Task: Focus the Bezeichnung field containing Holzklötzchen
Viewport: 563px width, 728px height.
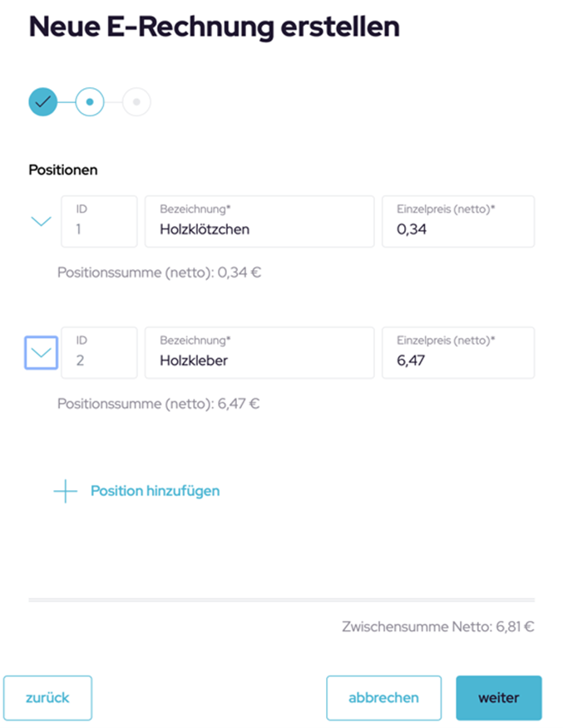Action: [259, 221]
